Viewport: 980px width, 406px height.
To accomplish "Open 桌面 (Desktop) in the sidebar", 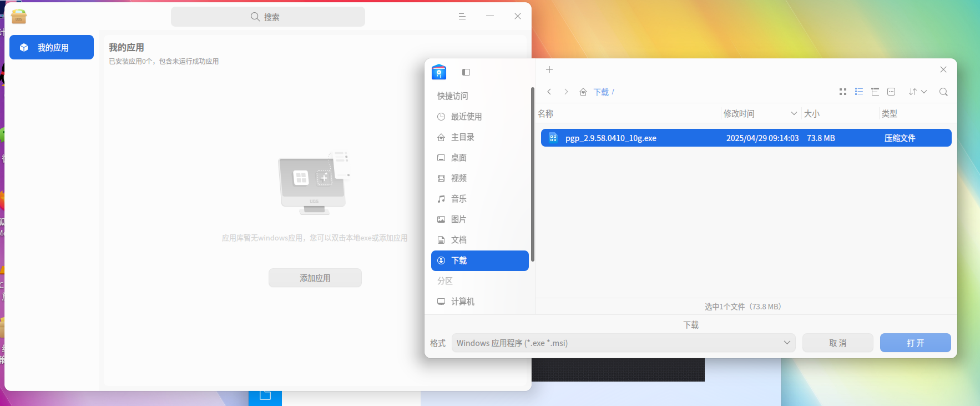I will pos(480,158).
